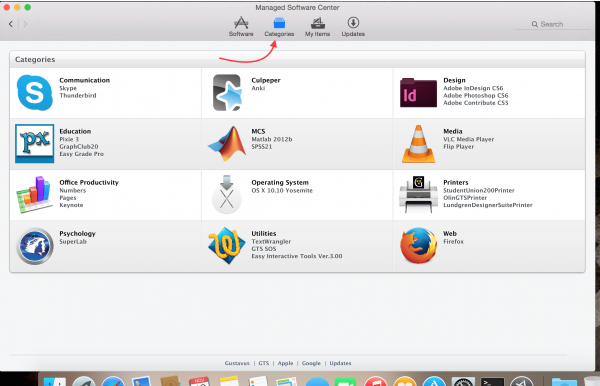Click the OlinGTSPrinter entry

(465, 198)
